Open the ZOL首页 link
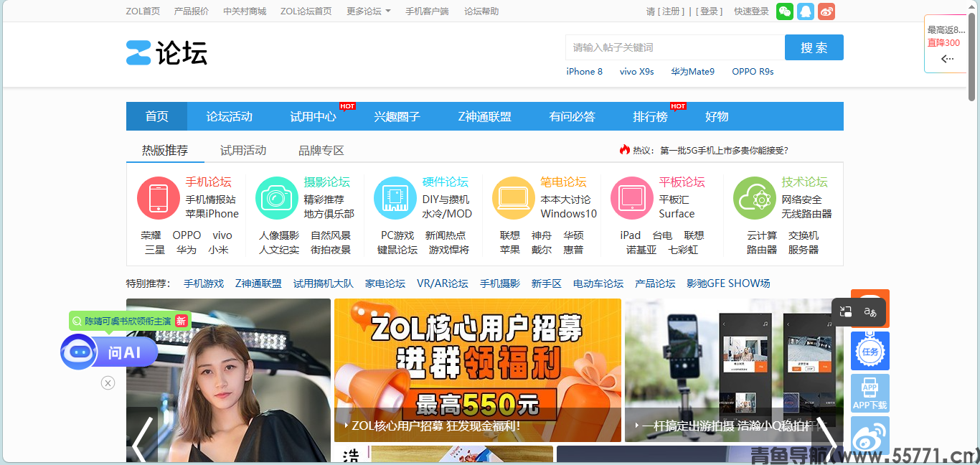This screenshot has height=465, width=980. click(143, 11)
